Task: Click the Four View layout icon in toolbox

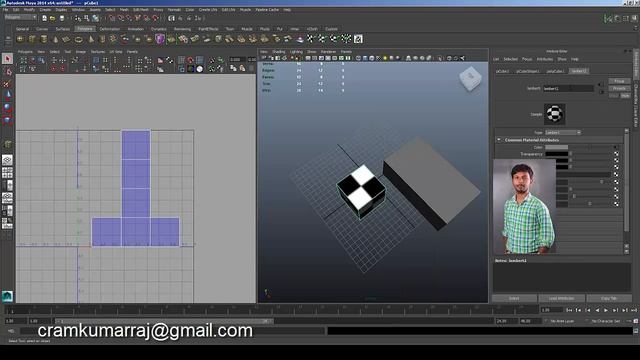Action: coord(7,172)
